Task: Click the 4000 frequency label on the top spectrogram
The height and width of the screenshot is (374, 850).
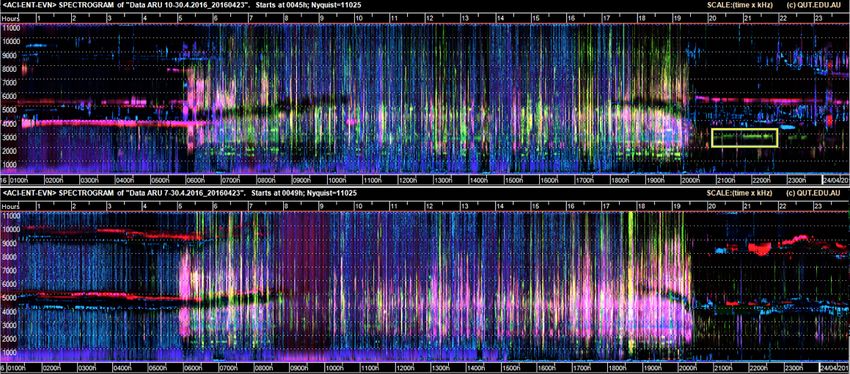Action: [x=12, y=124]
